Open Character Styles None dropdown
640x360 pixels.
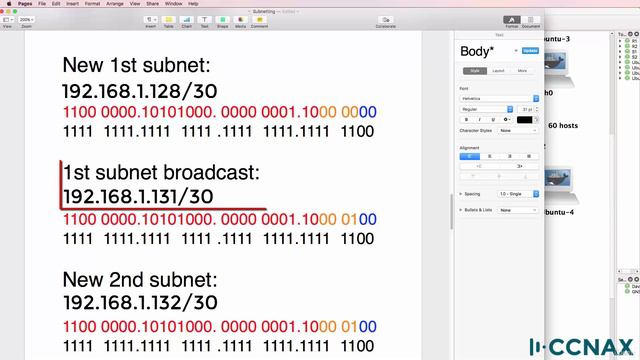click(x=518, y=131)
